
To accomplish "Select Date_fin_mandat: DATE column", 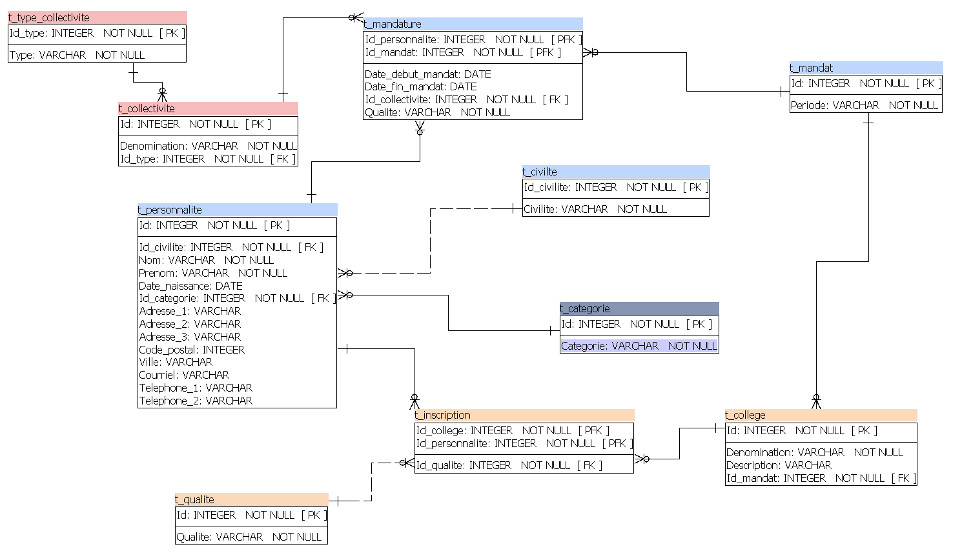I will 421,86.
